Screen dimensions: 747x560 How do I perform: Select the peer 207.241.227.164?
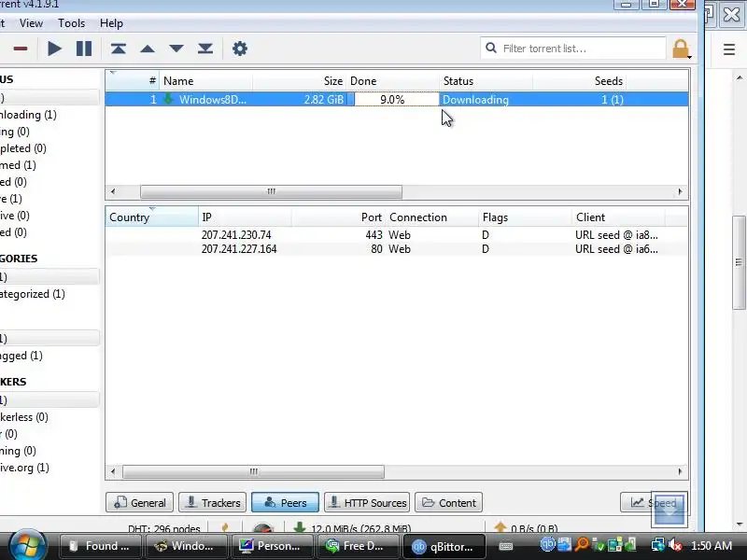[239, 249]
